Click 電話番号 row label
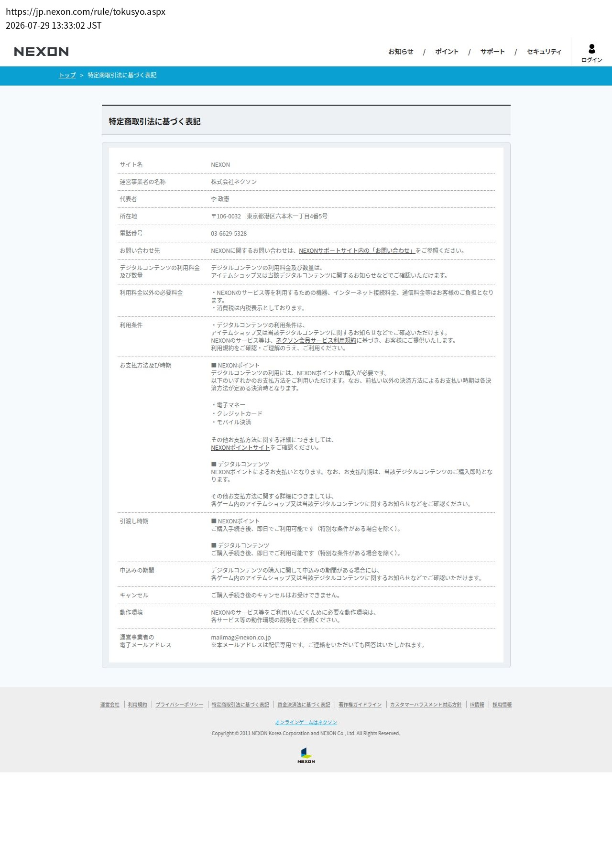Screen dimensions: 612x868 pyautogui.click(x=131, y=234)
